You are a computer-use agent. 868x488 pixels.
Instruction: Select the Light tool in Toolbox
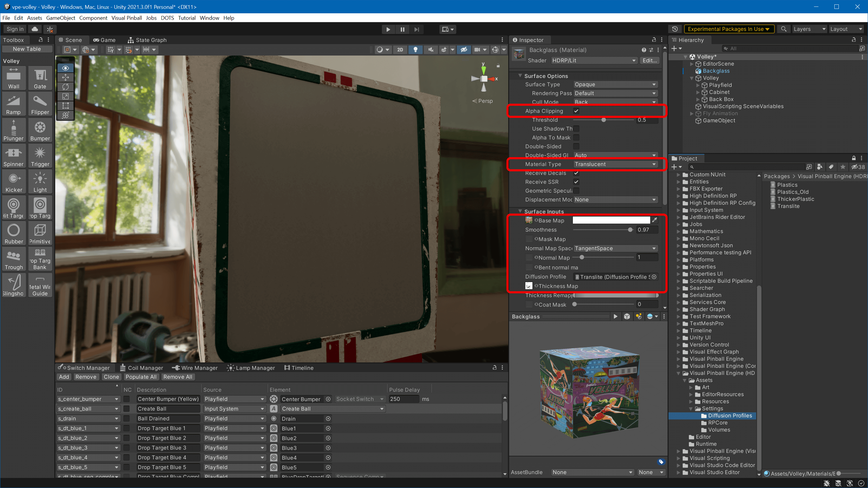40,181
